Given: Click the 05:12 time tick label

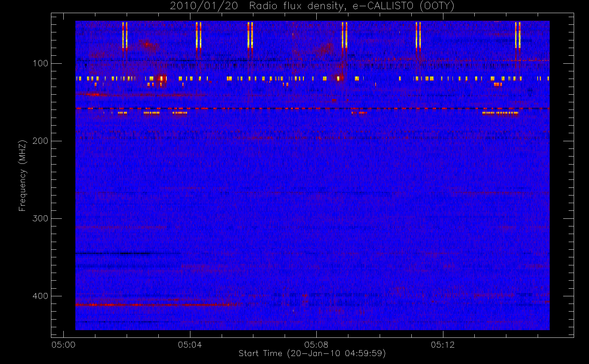Looking at the screenshot, I should (443, 345).
